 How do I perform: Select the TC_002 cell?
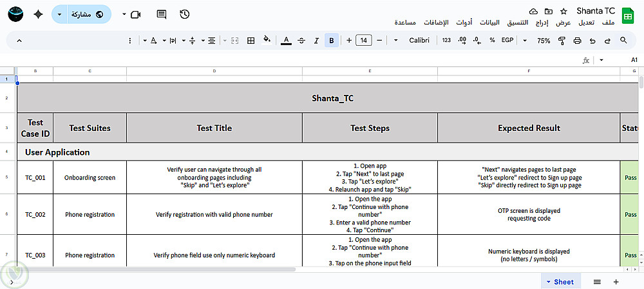pos(35,214)
